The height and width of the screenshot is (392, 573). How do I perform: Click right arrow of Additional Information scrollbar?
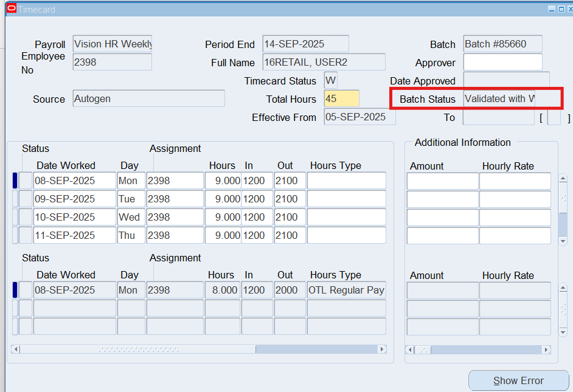tap(546, 350)
